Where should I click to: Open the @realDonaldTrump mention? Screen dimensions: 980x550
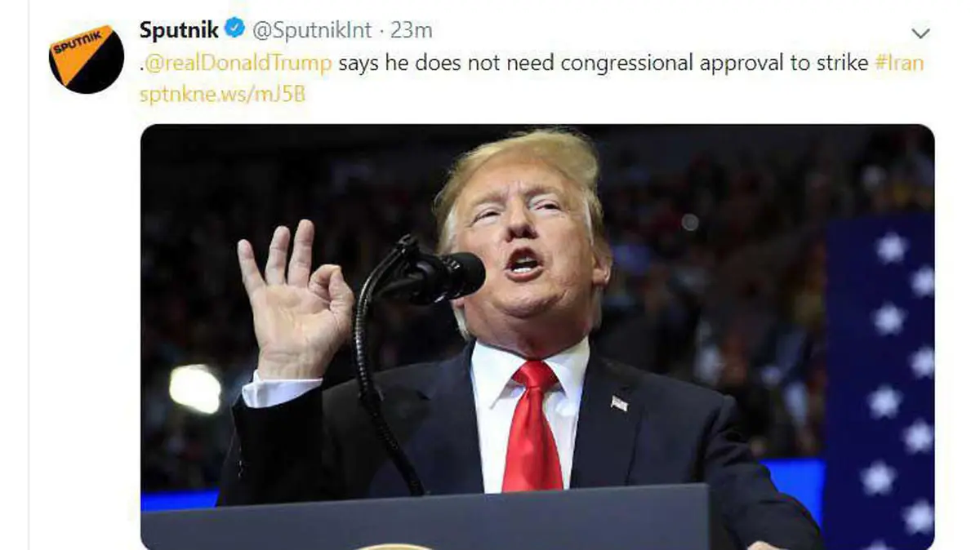[x=238, y=64]
